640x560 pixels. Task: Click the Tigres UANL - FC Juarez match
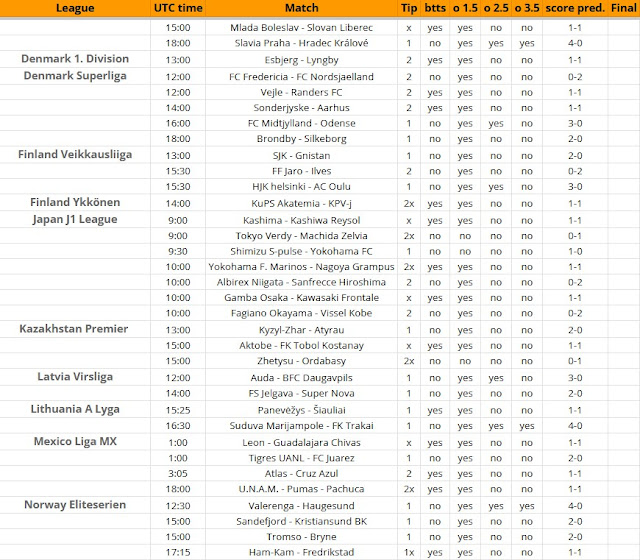302,458
